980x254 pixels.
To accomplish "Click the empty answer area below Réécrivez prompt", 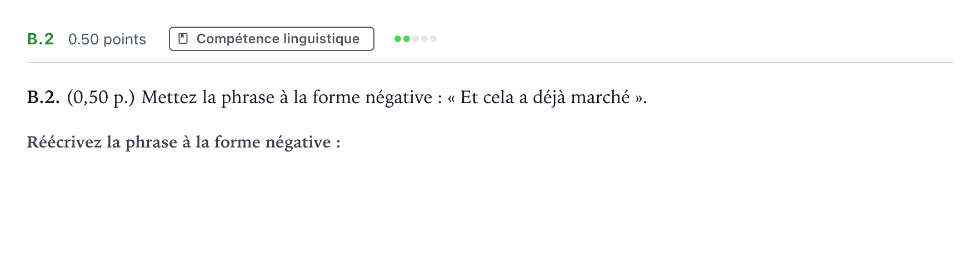I will [x=489, y=200].
